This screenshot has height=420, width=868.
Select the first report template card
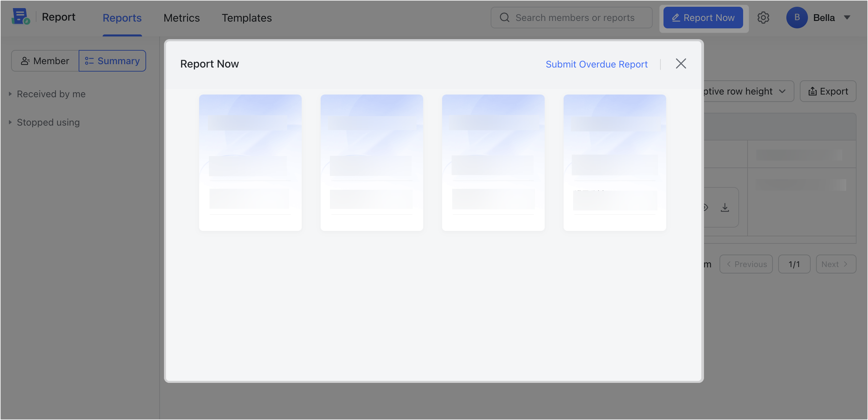[x=250, y=163]
